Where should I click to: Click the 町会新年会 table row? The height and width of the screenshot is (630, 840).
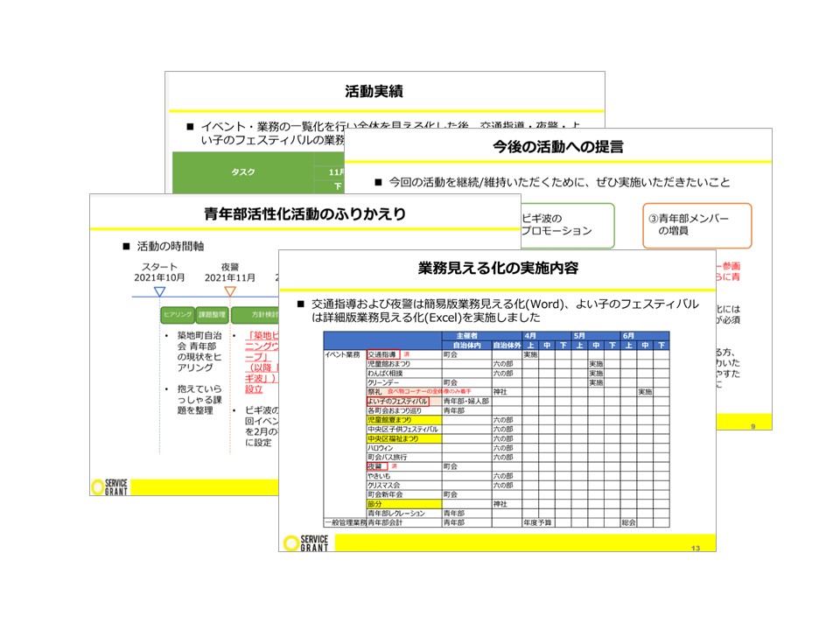(518, 494)
